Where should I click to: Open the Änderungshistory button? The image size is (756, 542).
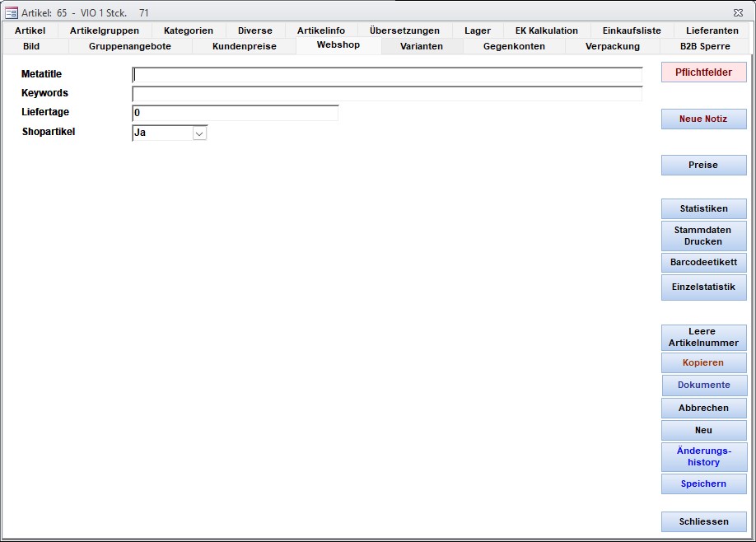(x=703, y=457)
